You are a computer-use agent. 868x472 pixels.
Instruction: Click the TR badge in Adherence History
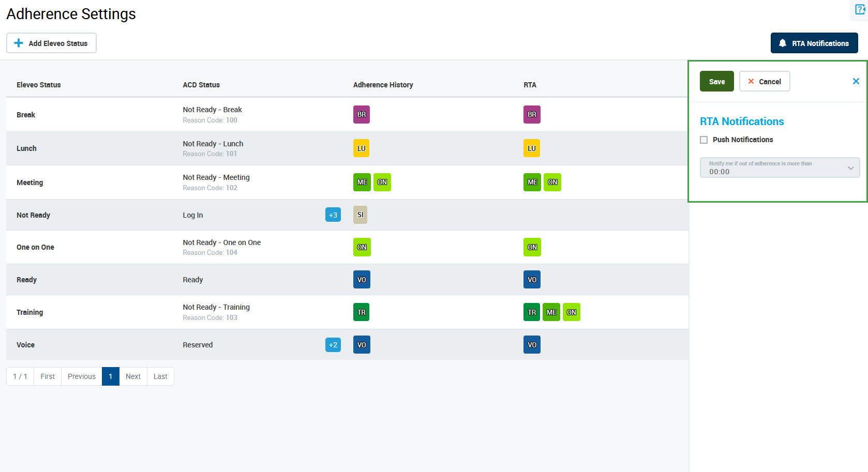tap(361, 312)
